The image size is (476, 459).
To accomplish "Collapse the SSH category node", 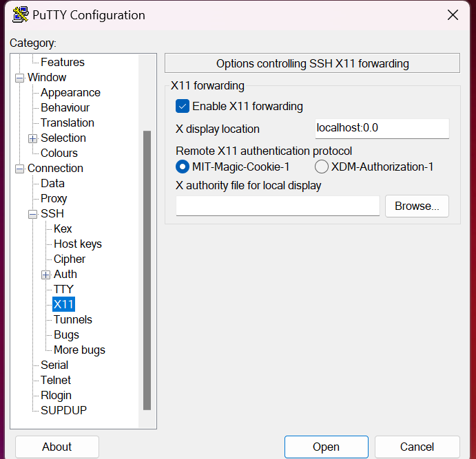I will click(33, 214).
